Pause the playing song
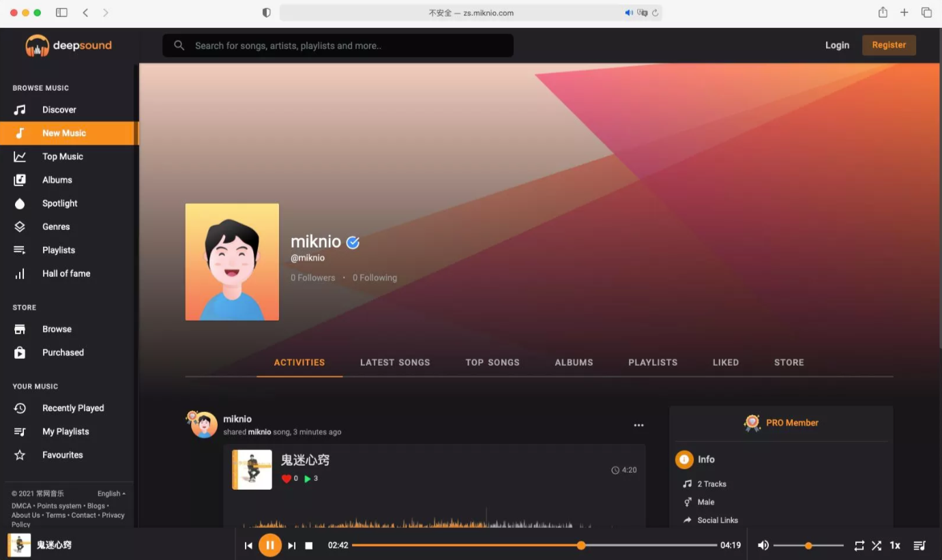 pos(270,546)
